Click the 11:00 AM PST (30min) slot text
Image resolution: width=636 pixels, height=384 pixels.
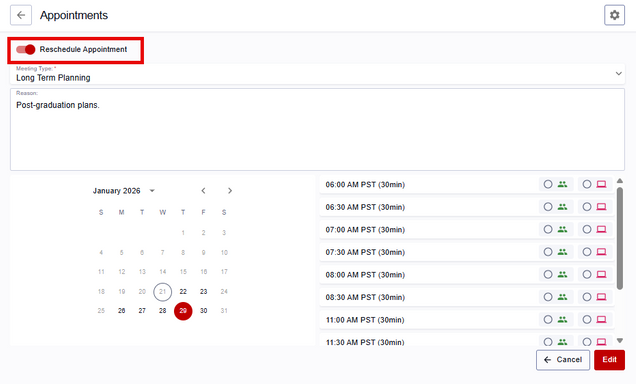click(365, 320)
